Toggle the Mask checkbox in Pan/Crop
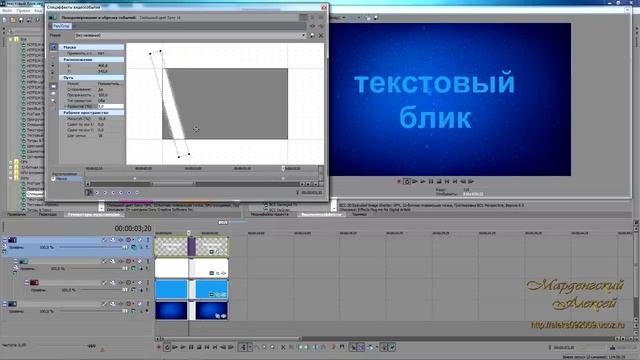Screen dimensions: 640x360 click(x=53, y=179)
